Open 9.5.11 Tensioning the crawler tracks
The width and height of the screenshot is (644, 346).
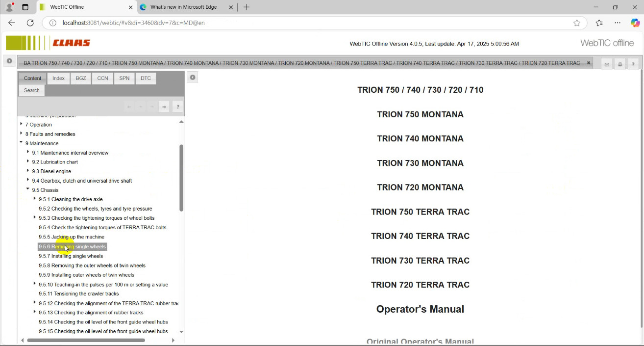click(79, 293)
